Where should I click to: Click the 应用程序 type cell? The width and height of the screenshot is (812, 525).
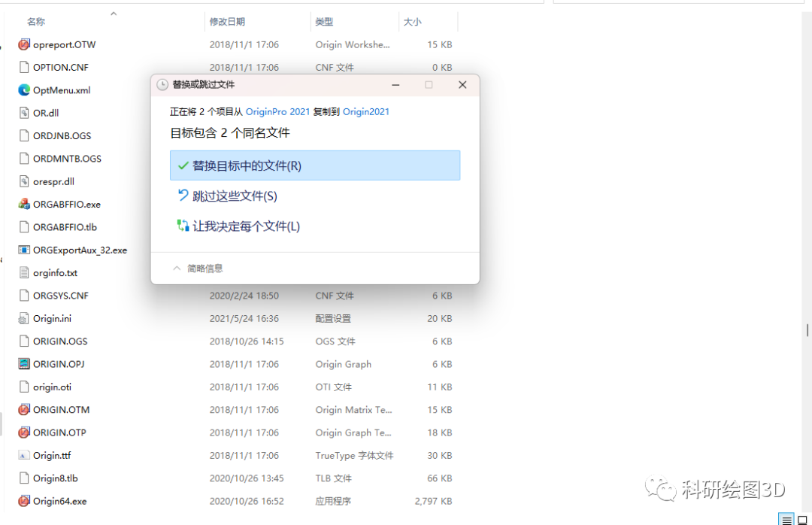[333, 501]
